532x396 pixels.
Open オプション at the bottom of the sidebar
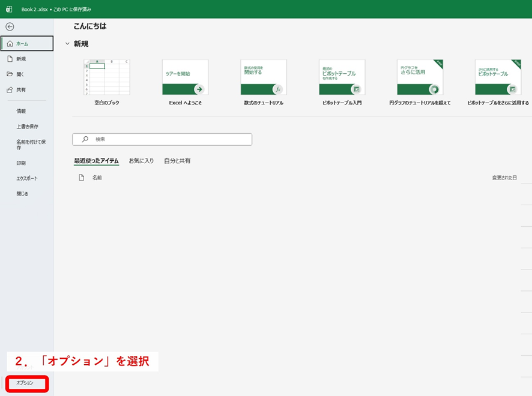[x=25, y=382]
